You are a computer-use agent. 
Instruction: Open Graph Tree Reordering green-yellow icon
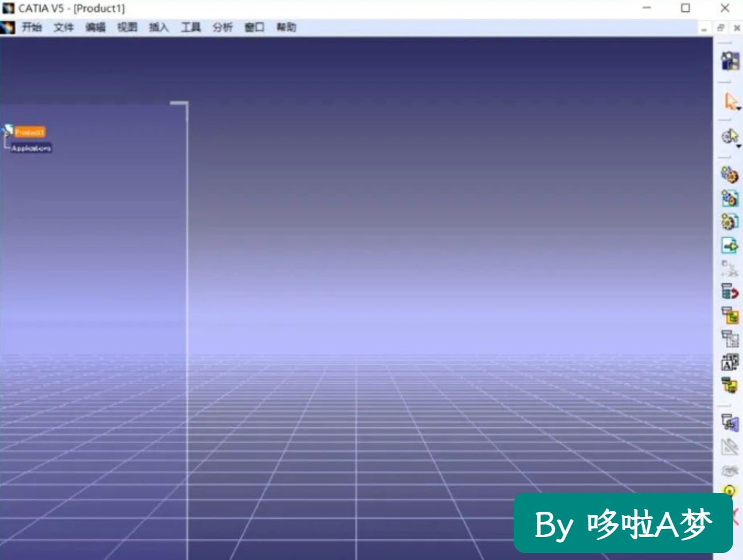click(730, 315)
